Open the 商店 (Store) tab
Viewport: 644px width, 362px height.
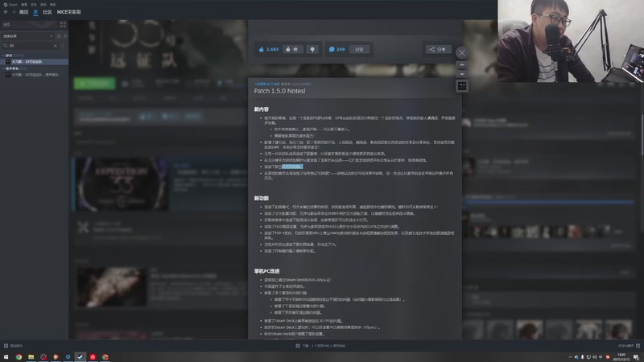(x=24, y=12)
